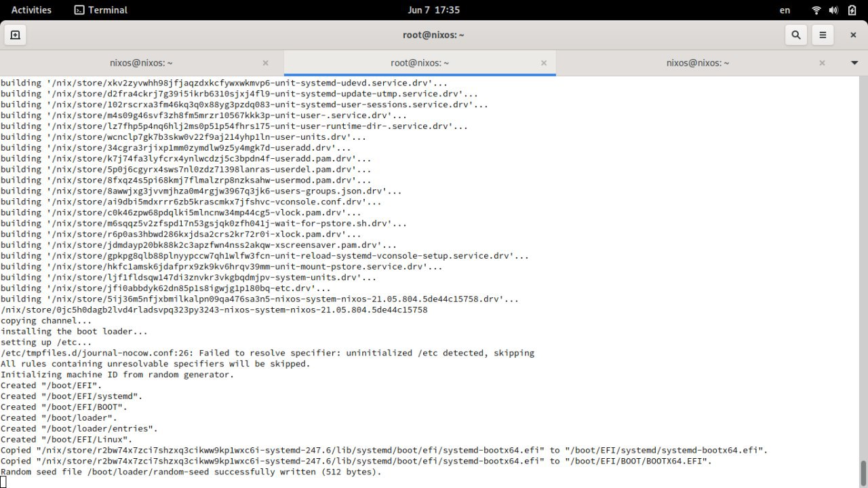This screenshot has height=488, width=868.
Task: Click the unit-reload-systemd-vconsole-setup.service line
Action: (264, 256)
